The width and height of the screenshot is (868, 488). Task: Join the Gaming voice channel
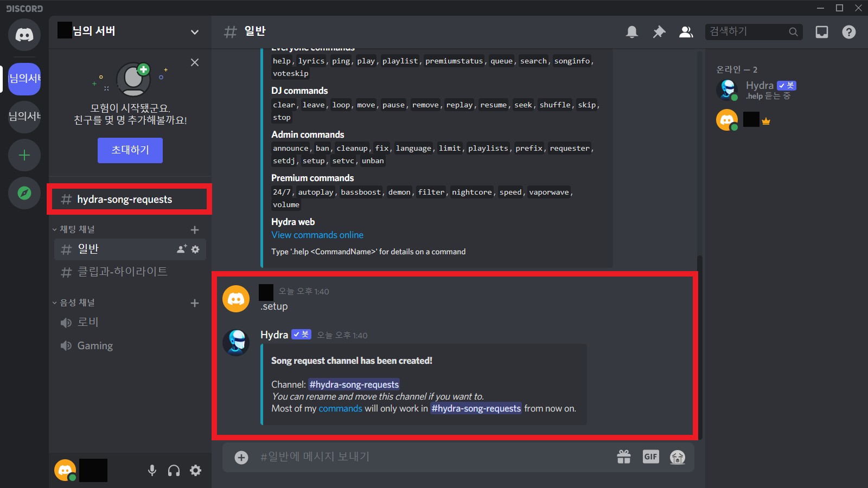coord(130,345)
